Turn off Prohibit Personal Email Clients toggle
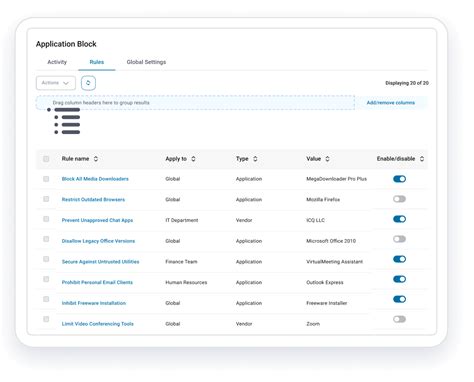Image resolution: width=474 pixels, height=382 pixels. (399, 279)
